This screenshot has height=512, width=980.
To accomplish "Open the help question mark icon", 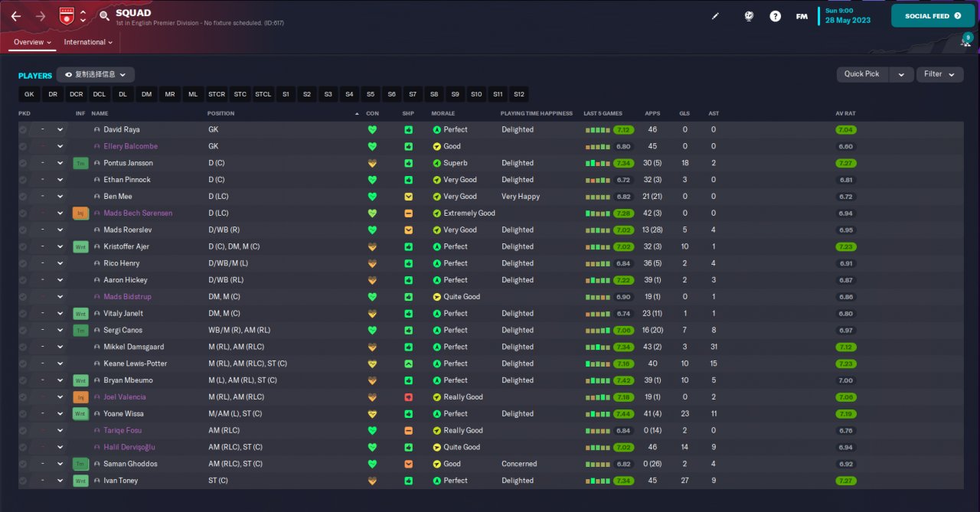I will [x=775, y=16].
